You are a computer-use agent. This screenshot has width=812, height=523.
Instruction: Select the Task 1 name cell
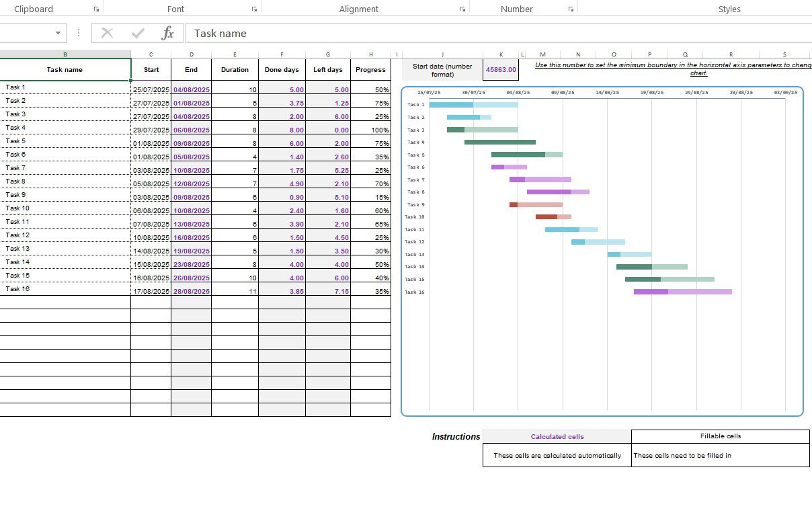coord(65,87)
